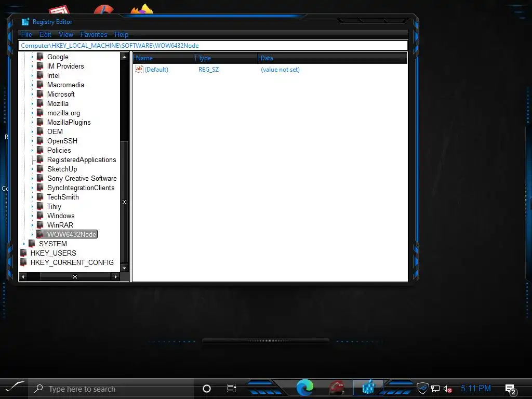The width and height of the screenshot is (532, 399).
Task: Expand the Microsoft key
Action: 32,95
